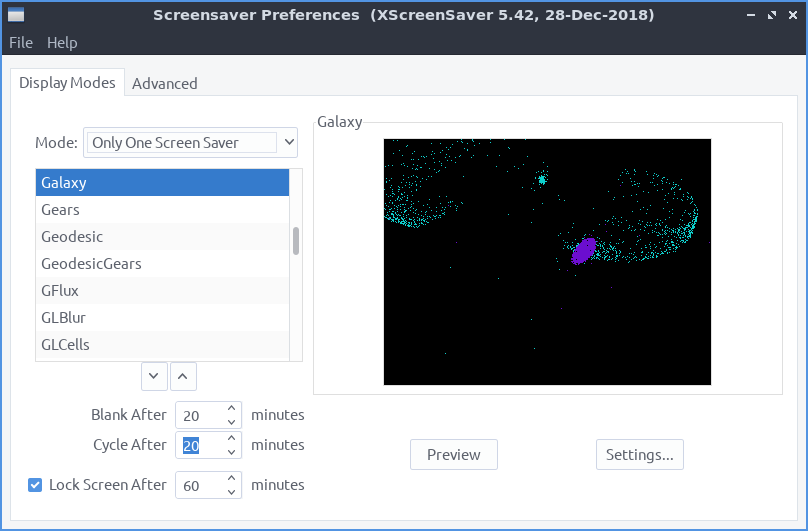This screenshot has width=808, height=531.
Task: Click the down arrow below screensaver list
Action: (x=153, y=376)
